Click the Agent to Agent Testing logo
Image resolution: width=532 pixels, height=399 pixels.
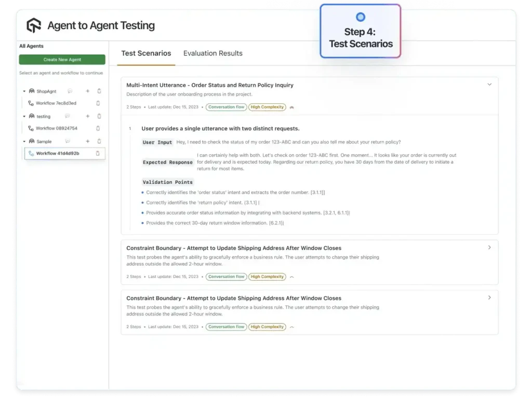34,25
